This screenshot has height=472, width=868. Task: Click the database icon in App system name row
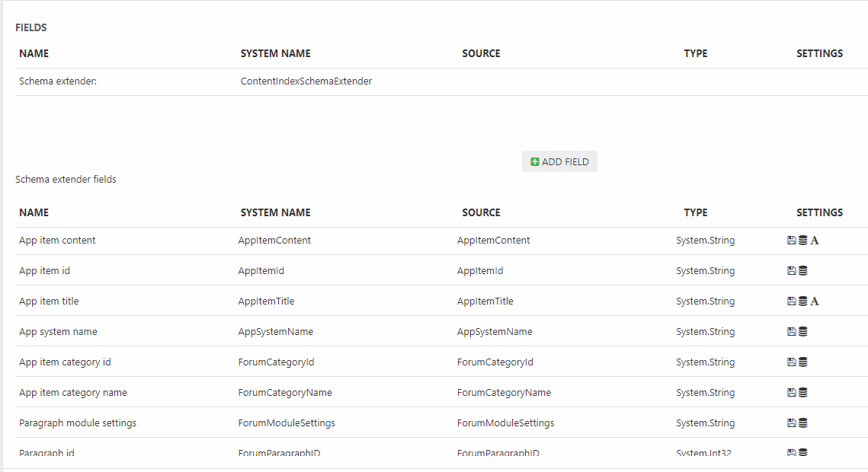(802, 332)
